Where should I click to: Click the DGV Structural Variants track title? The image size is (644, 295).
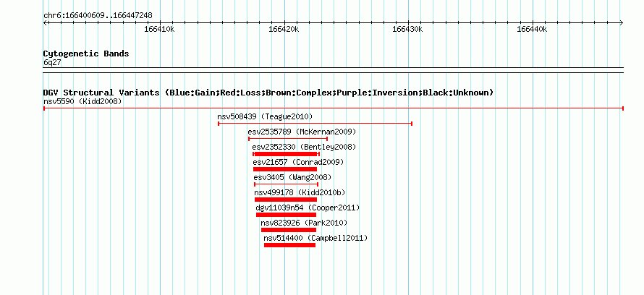click(x=268, y=93)
